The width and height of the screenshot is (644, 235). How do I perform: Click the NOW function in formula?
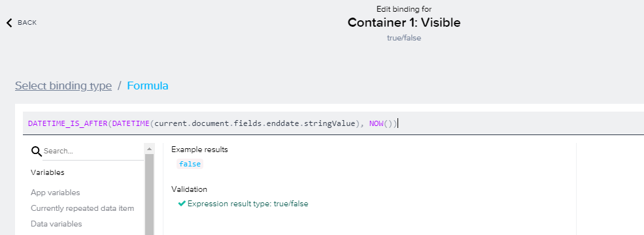tap(376, 123)
